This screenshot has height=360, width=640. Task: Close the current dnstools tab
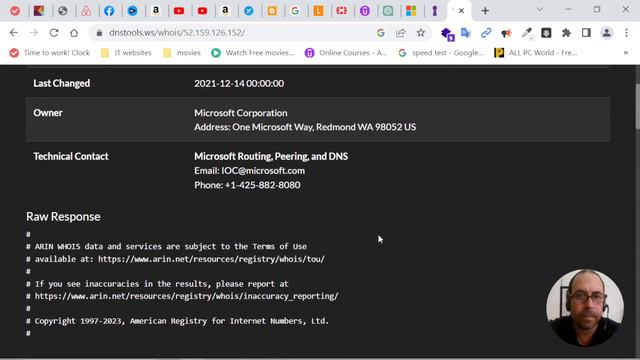(x=461, y=11)
